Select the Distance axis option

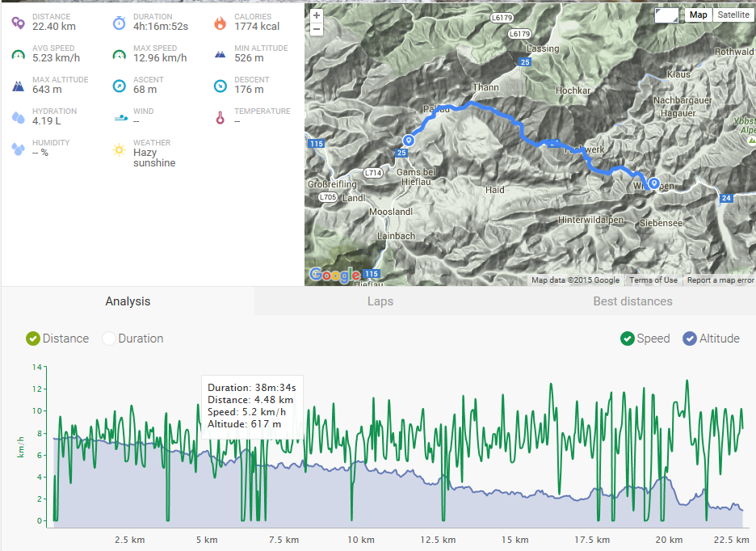pyautogui.click(x=33, y=339)
